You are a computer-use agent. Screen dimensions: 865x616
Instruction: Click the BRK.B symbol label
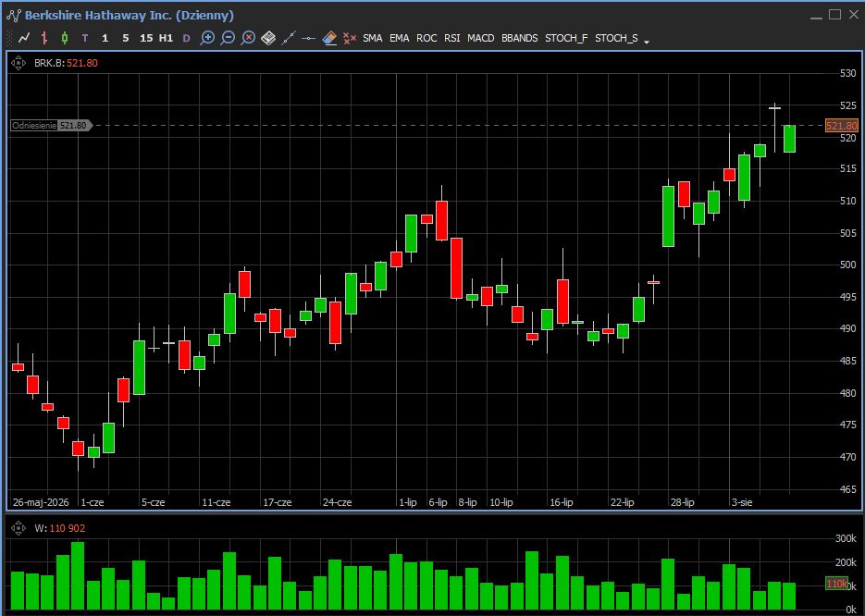(48, 63)
